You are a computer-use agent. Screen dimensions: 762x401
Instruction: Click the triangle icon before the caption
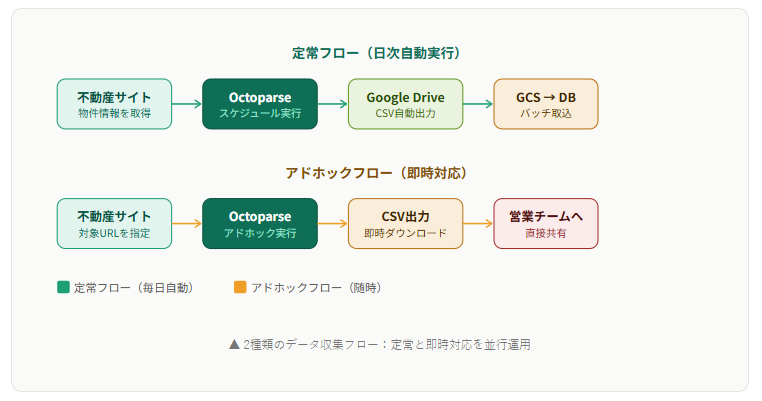(x=234, y=344)
